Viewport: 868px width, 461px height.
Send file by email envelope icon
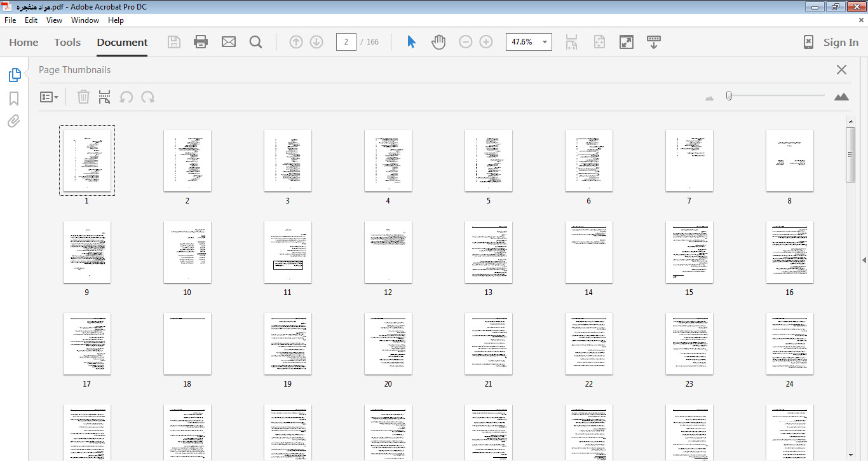pyautogui.click(x=229, y=42)
